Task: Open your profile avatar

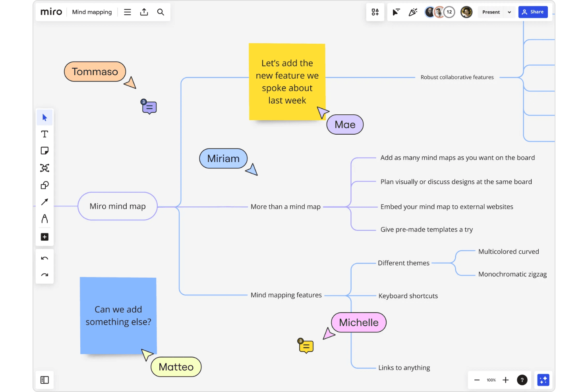Action: click(x=466, y=12)
